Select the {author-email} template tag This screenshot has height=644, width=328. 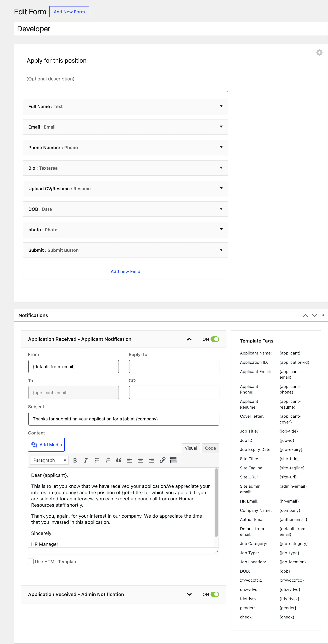pos(293,520)
